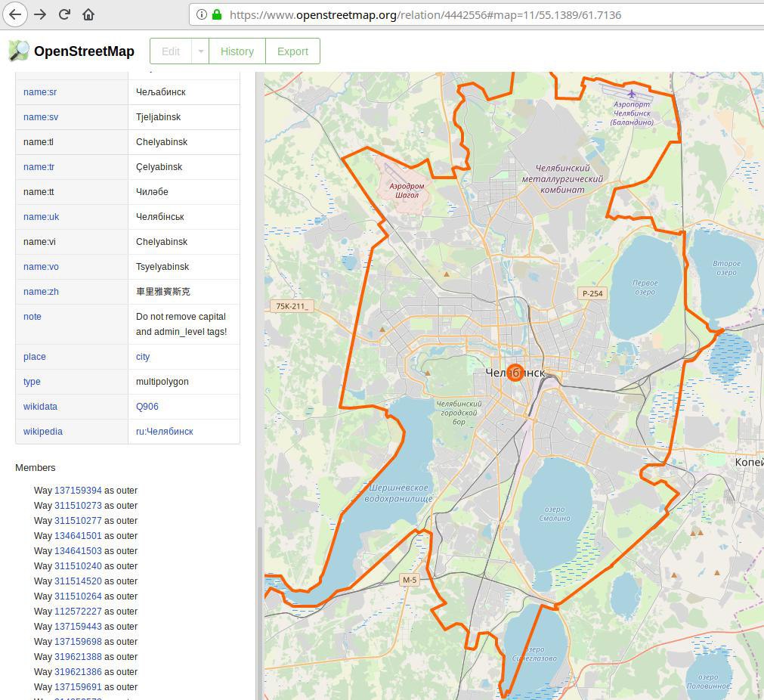The image size is (764, 700).
Task: Open member way 311514520
Action: tap(78, 581)
